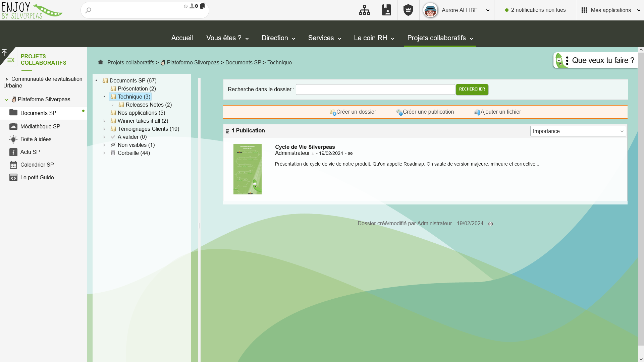Viewport: 644px width, 362px height.
Task: Click the Ajouter un fichier icon
Action: click(477, 112)
